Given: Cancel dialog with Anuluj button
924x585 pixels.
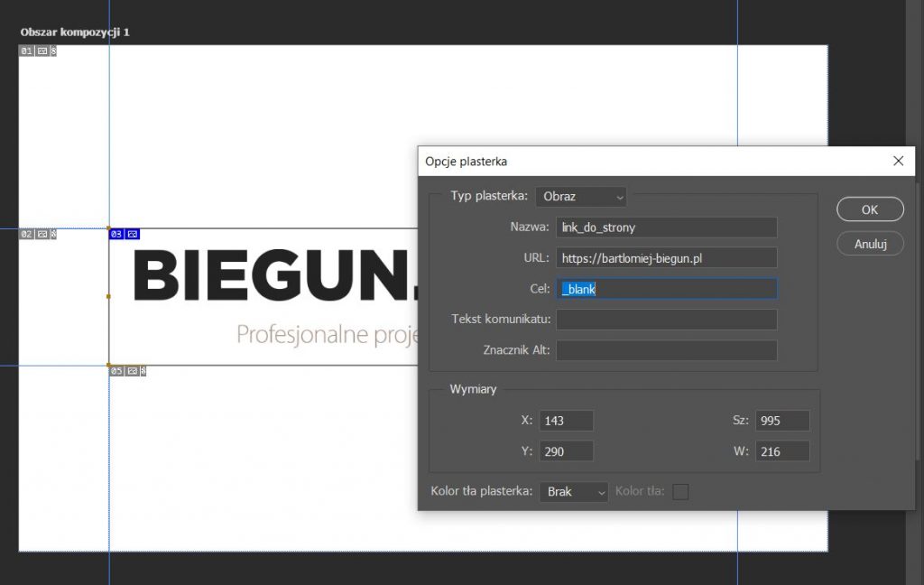Looking at the screenshot, I should pos(870,244).
